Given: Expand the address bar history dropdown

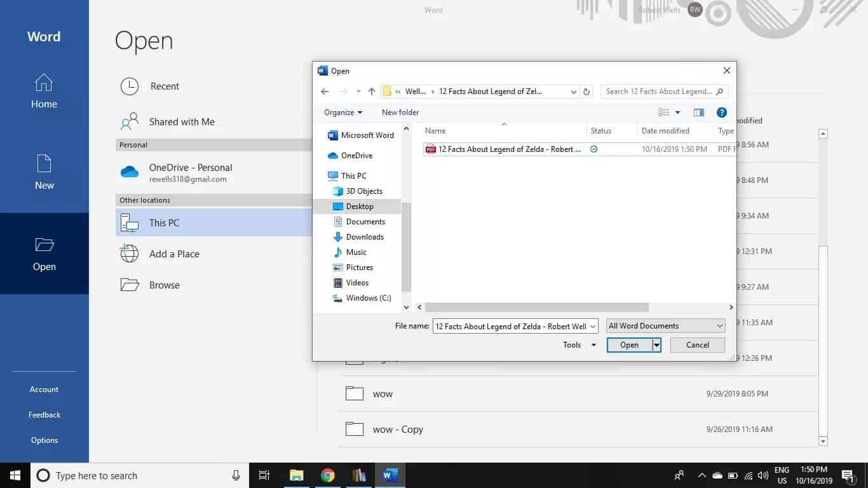Looking at the screenshot, I should point(574,91).
